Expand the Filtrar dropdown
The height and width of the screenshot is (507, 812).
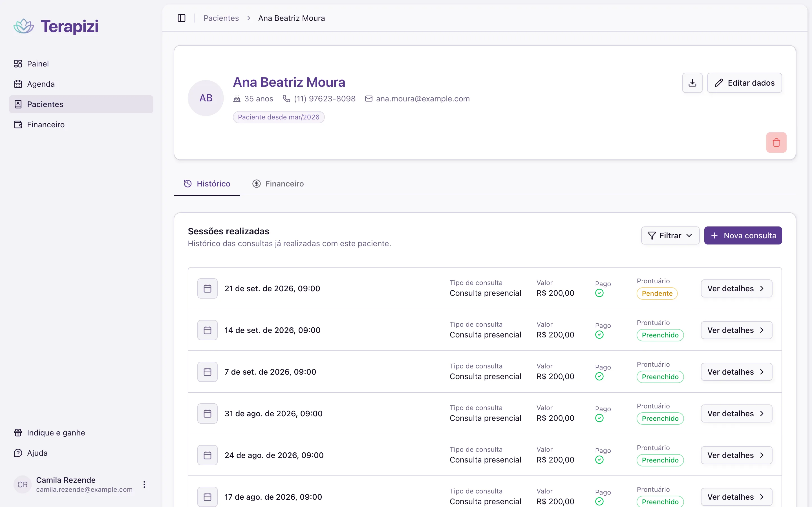point(670,235)
